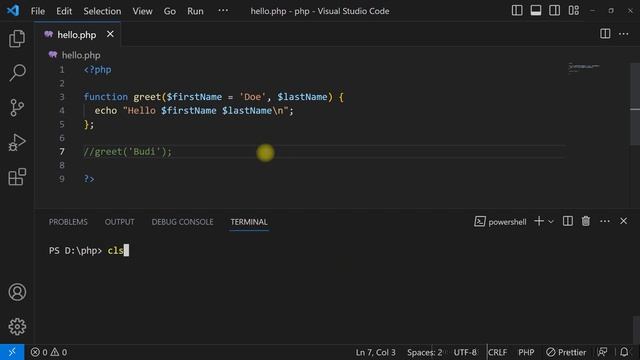640x360 pixels.
Task: Open remote window button in status bar
Action: click(x=12, y=352)
